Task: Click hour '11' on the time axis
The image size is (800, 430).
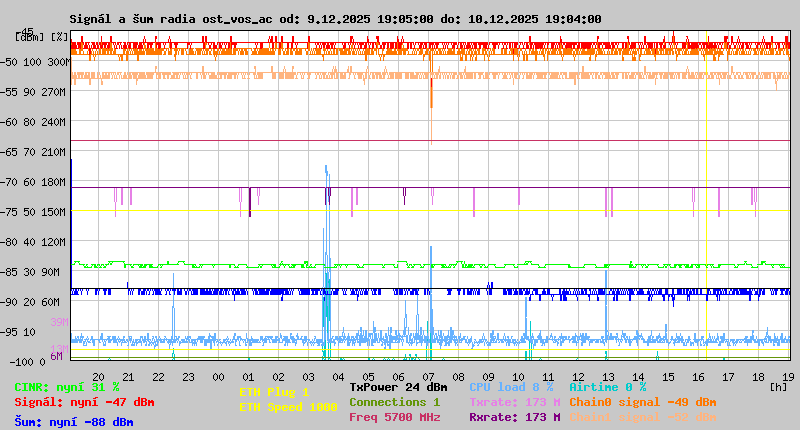Action: tap(548, 377)
